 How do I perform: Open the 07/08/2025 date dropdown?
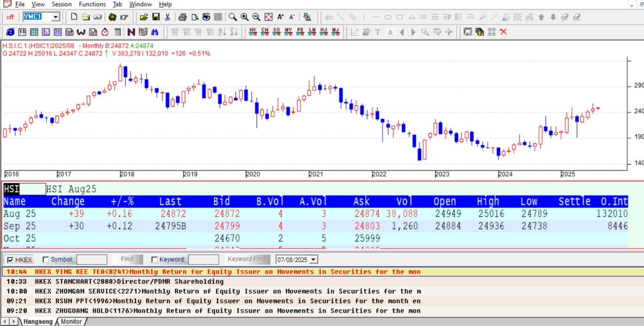[314, 259]
